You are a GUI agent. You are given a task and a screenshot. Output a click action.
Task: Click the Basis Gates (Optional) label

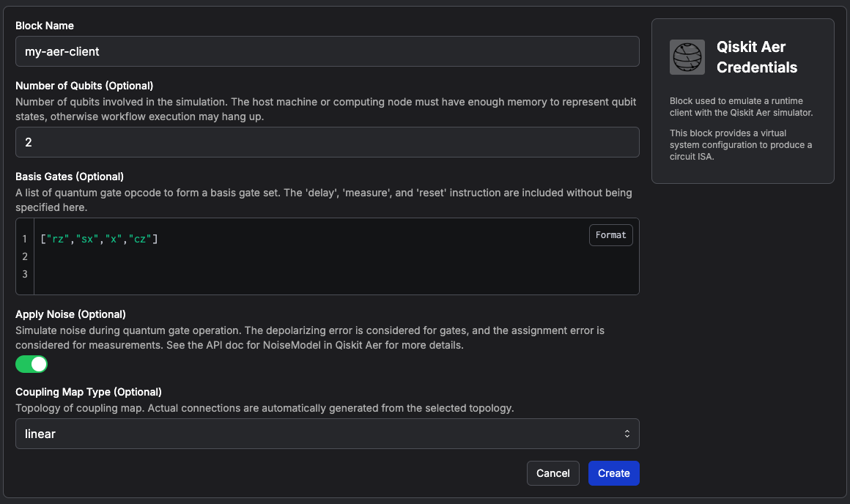(70, 177)
